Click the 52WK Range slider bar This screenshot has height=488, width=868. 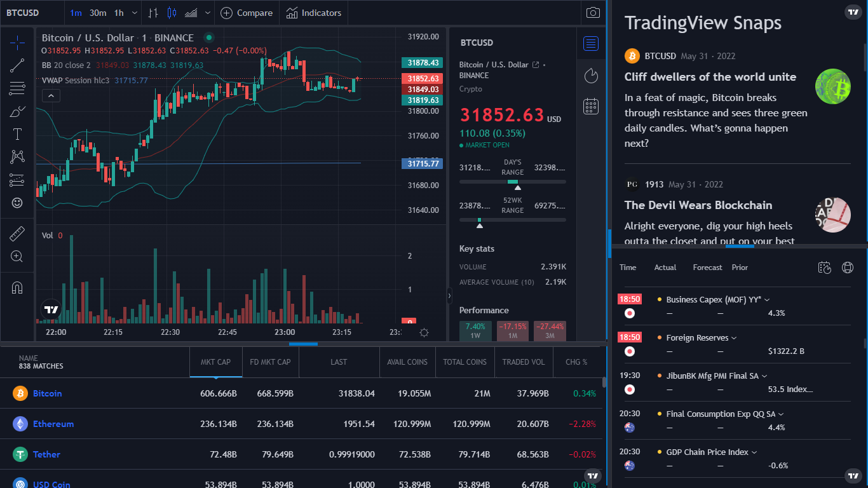tap(513, 220)
